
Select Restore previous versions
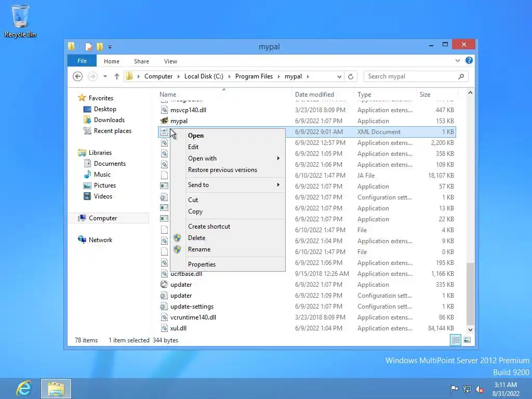click(x=228, y=170)
